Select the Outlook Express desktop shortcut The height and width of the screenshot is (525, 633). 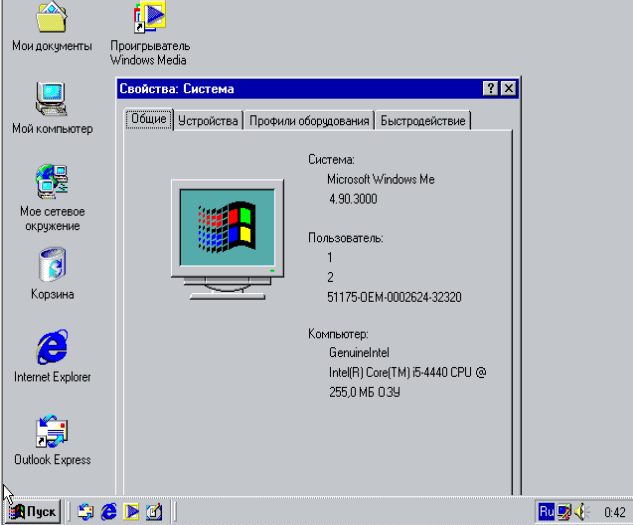pyautogui.click(x=52, y=440)
